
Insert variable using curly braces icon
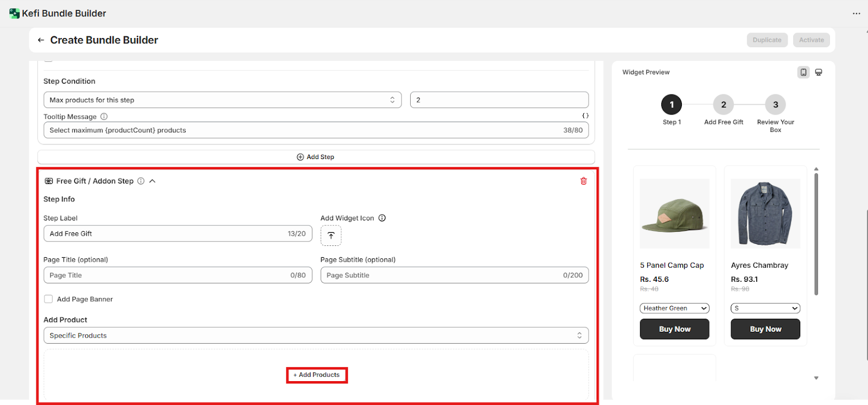tap(585, 116)
